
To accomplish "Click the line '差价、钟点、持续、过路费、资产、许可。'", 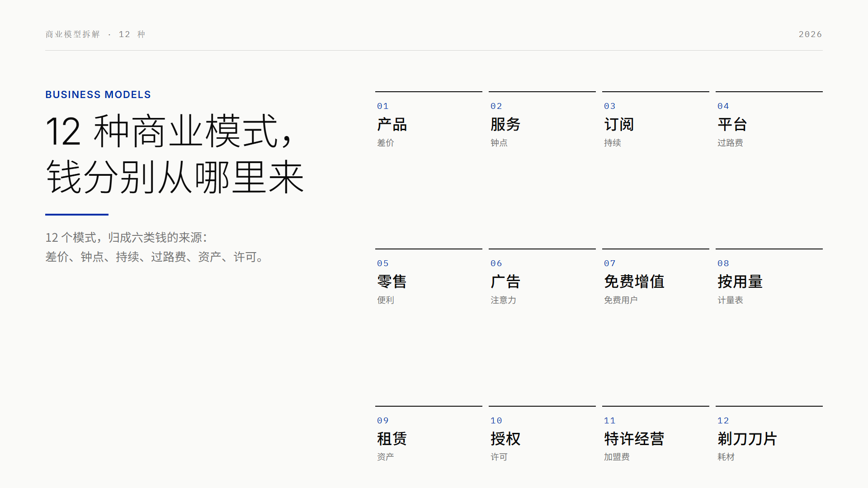I will pos(155,257).
